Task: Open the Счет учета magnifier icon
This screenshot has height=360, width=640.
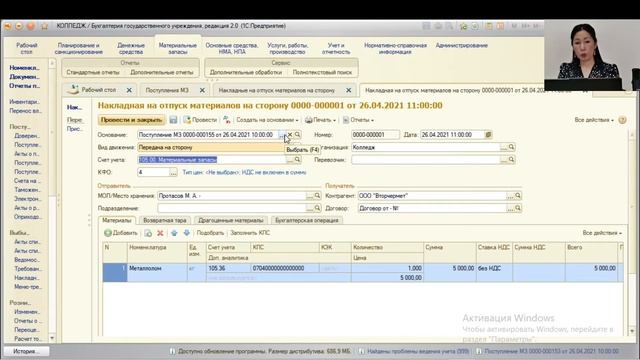Action: [x=298, y=160]
